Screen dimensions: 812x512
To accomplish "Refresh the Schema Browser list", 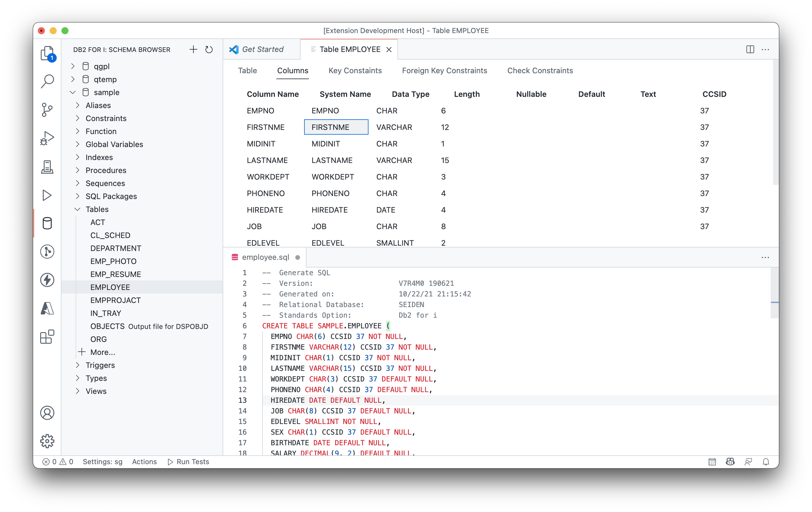I will coord(209,50).
